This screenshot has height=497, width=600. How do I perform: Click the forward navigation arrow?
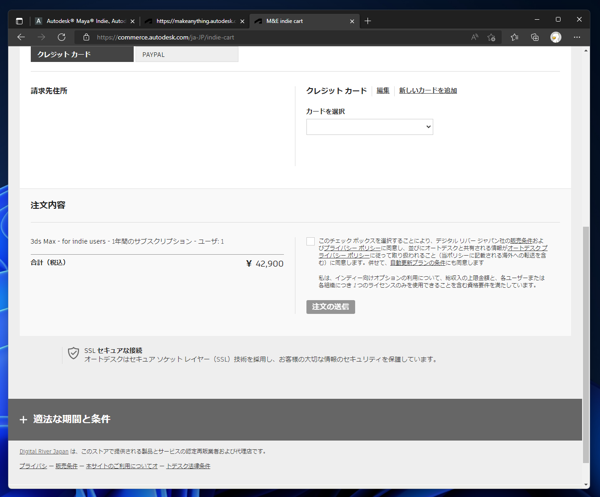[x=41, y=37]
